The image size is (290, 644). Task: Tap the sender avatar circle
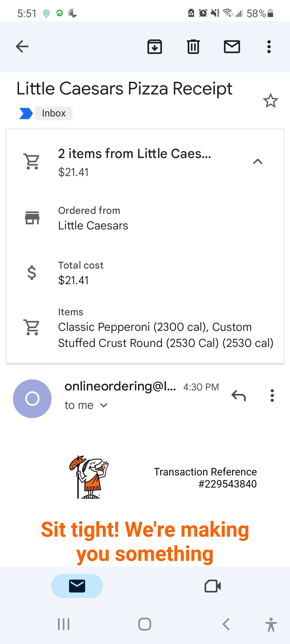click(x=32, y=398)
